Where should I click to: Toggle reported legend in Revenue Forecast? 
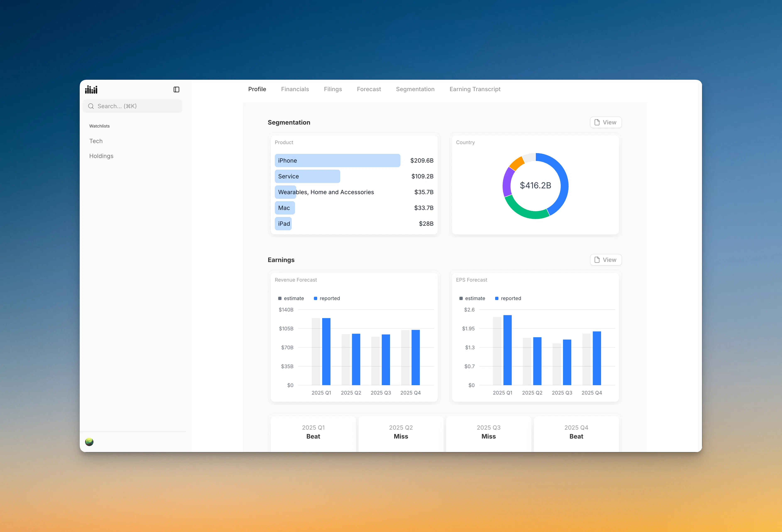[327, 298]
